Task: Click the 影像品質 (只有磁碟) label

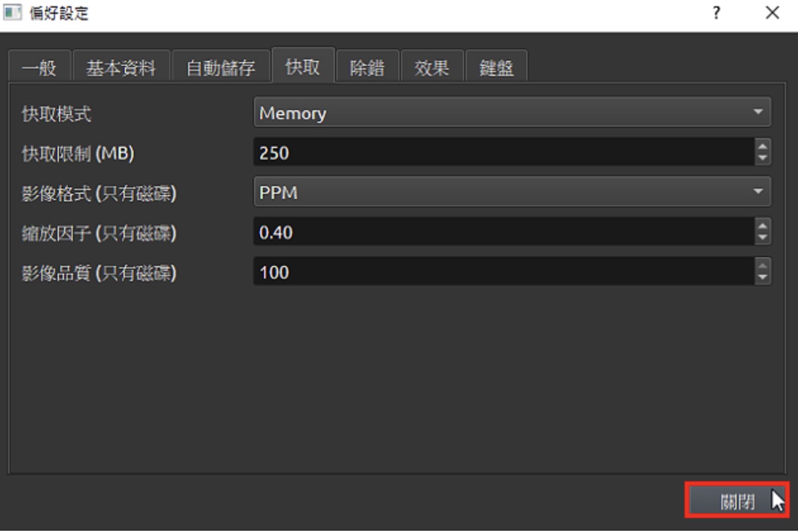Action: [x=99, y=273]
